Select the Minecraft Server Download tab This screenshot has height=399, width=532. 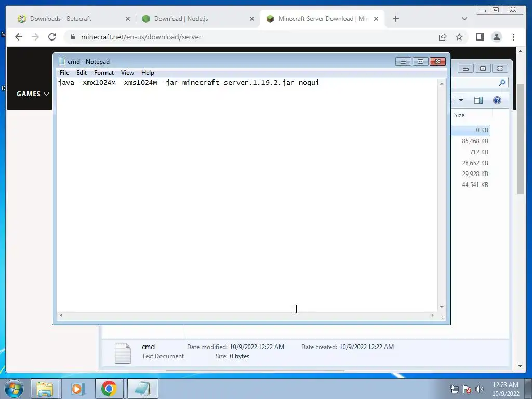(322, 19)
